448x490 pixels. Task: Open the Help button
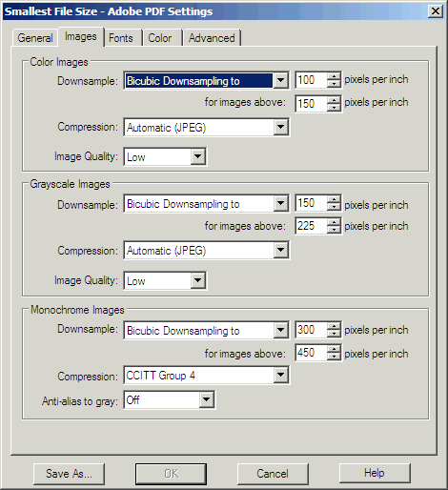click(x=375, y=473)
